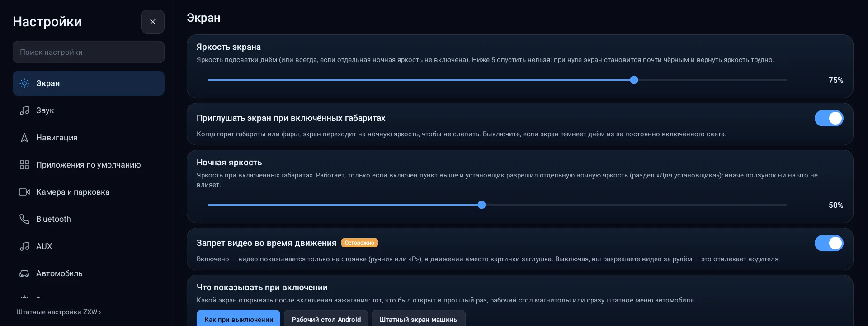This screenshot has width=868, height=326.
Task: Open the Автомобиль settings section
Action: (89, 273)
